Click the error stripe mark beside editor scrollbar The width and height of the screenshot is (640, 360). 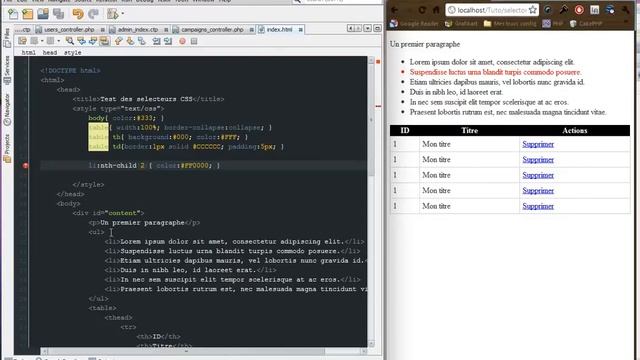pyautogui.click(x=378, y=106)
